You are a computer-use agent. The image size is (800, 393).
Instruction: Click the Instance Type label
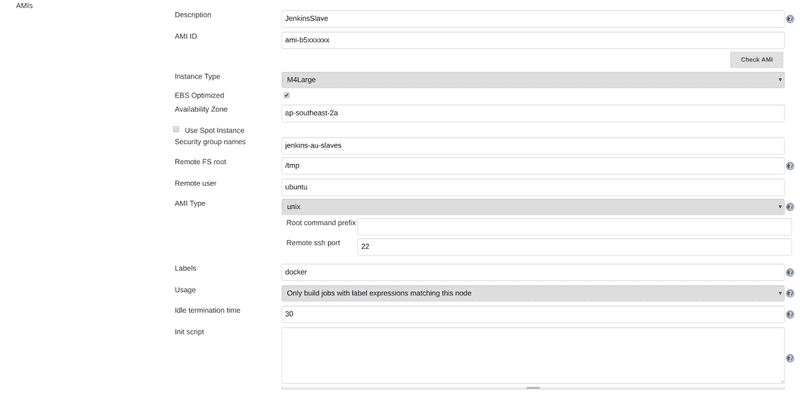click(197, 77)
